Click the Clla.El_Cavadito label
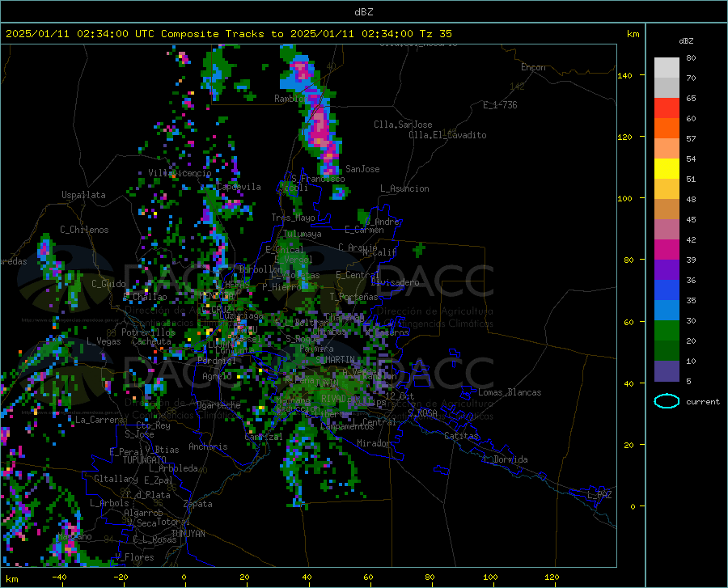Viewport: 728px width, 588px height. [x=447, y=135]
